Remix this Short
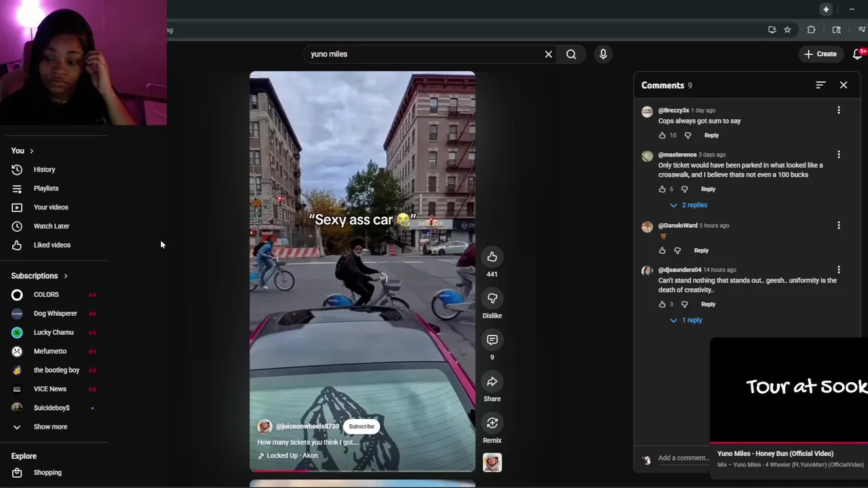The width and height of the screenshot is (868, 488). (492, 423)
